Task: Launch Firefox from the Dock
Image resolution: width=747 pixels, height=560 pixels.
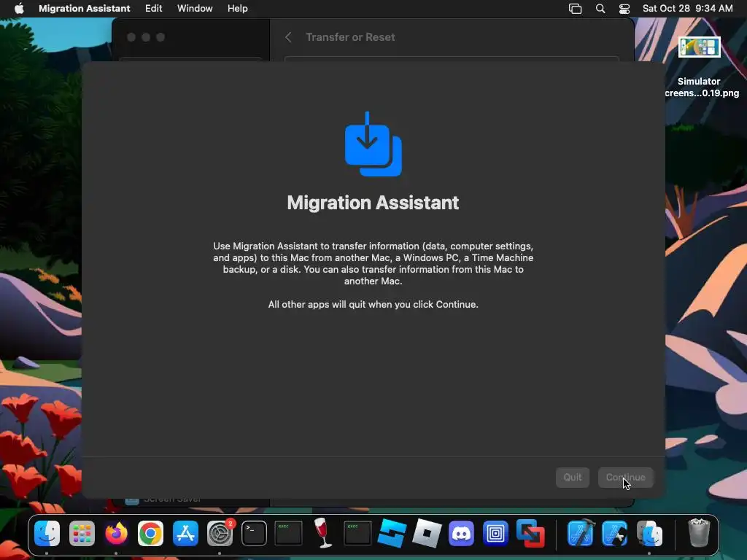Action: point(116,533)
